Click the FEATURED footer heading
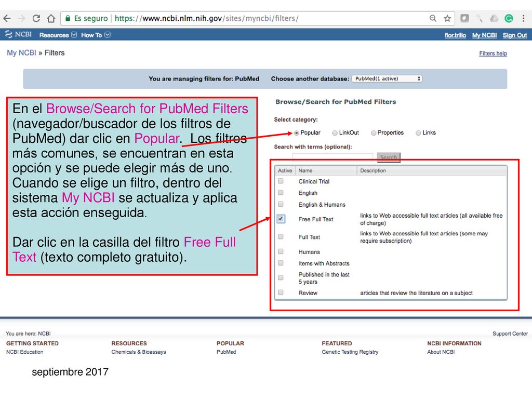The image size is (532, 399). pos(337,343)
